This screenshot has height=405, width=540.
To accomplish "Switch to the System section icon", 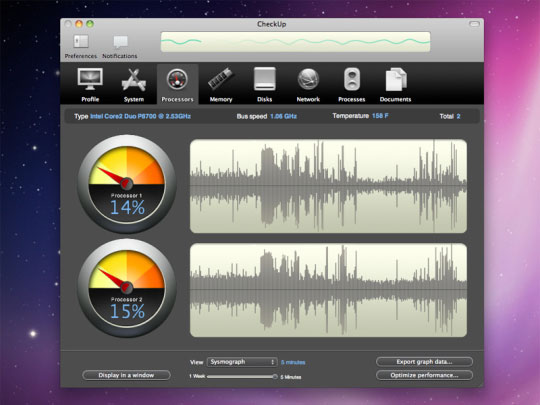I will (134, 80).
